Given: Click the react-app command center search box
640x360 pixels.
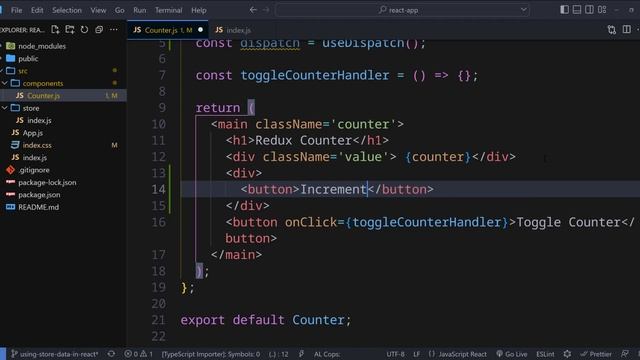Looking at the screenshot, I should [x=402, y=10].
